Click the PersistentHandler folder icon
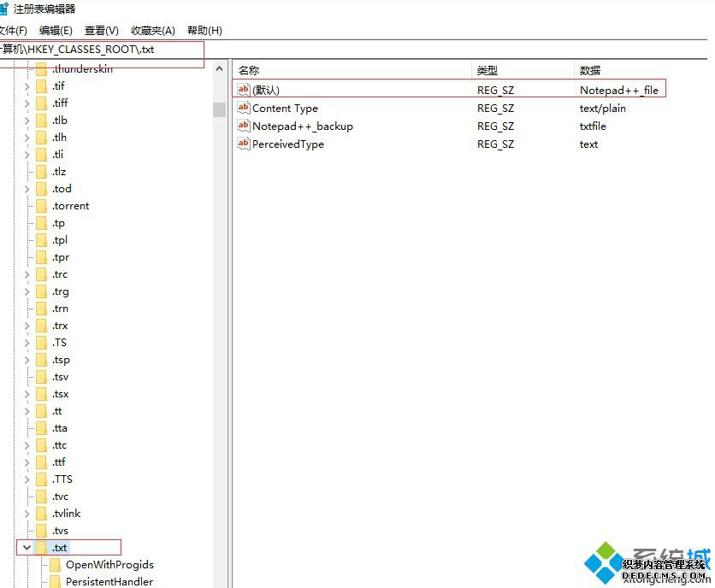This screenshot has height=588, width=715. coord(55,582)
